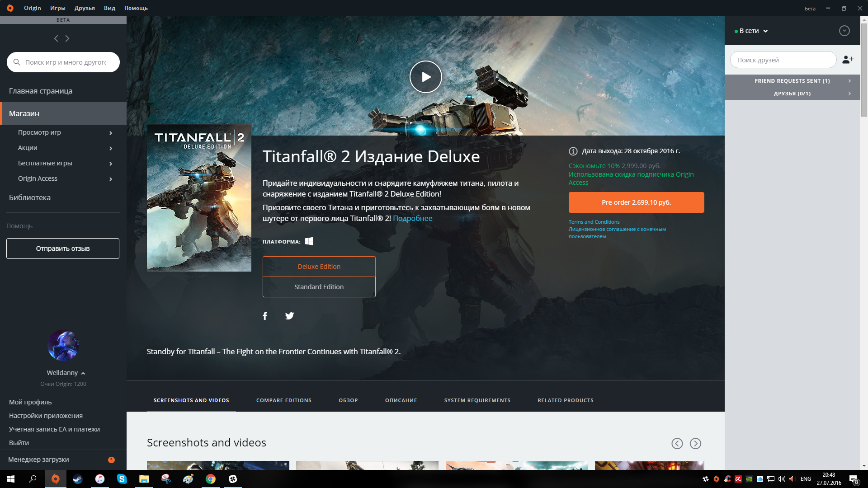Open the Друзья menu

click(x=85, y=8)
